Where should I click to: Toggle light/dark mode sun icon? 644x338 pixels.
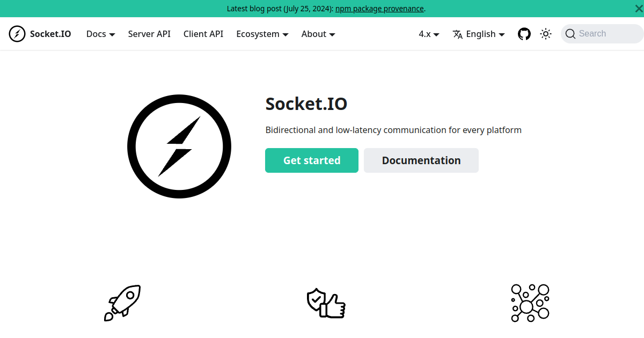coord(546,34)
